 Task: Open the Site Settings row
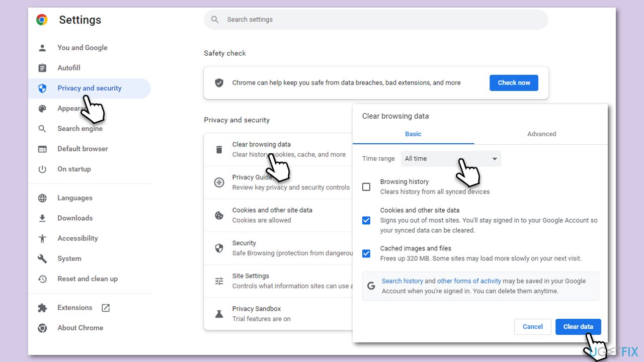[x=278, y=281]
